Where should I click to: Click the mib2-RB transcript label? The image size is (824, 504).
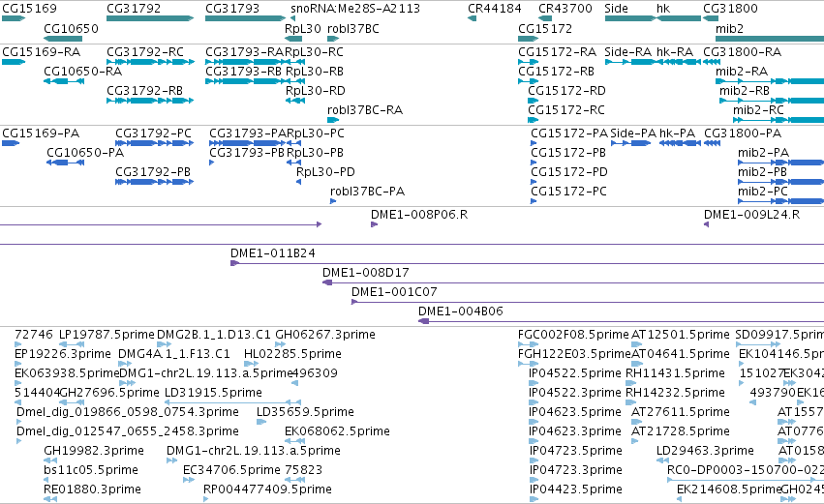(745, 91)
